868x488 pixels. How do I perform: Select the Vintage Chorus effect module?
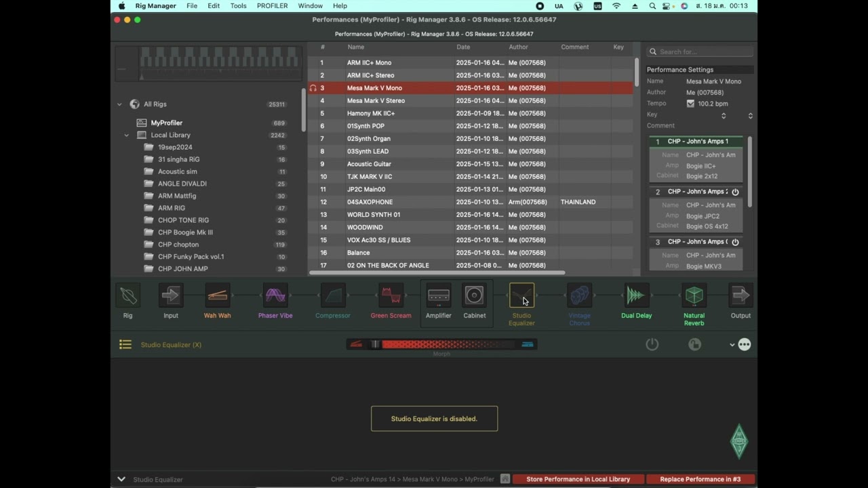pyautogui.click(x=579, y=296)
